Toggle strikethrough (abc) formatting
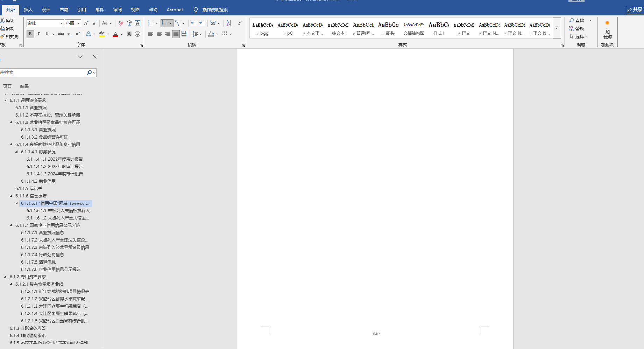This screenshot has width=644, height=349. 61,34
